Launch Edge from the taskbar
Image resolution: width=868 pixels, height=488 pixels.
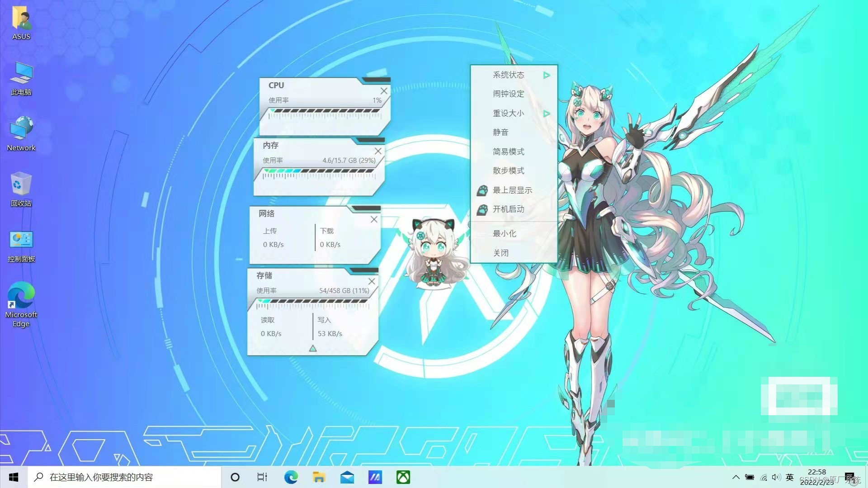291,477
